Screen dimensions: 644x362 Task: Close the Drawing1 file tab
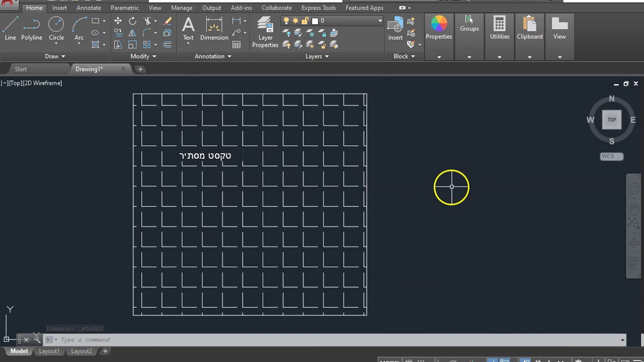123,69
